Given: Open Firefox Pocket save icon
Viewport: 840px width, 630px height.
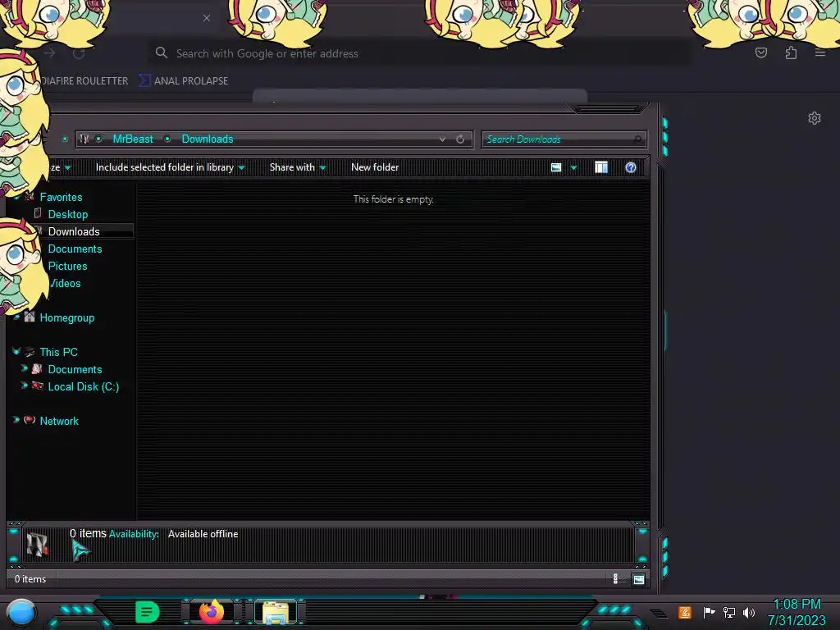Looking at the screenshot, I should [x=760, y=52].
